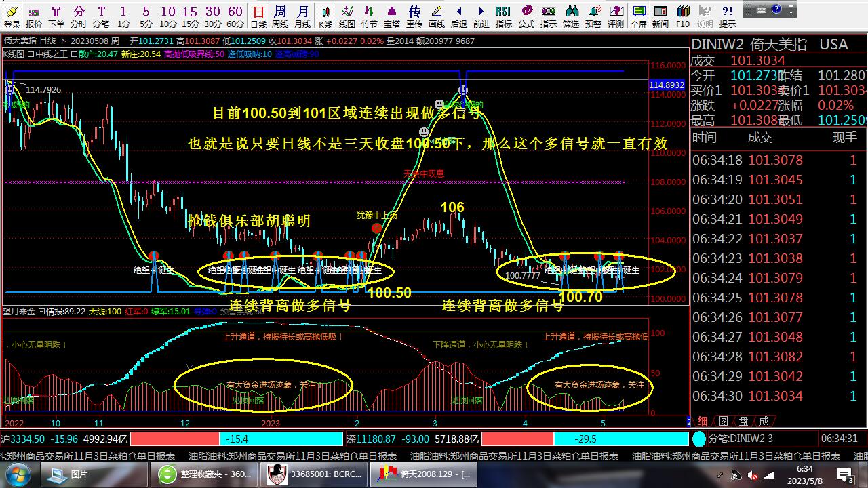Select the 竹节 bar chart style
Screen dimensions: 868x488
pyautogui.click(x=369, y=16)
